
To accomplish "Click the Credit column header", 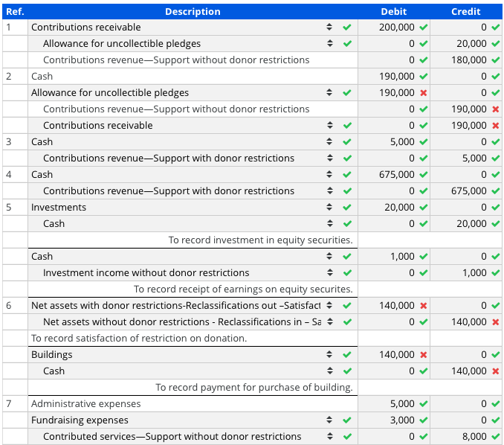I will 466,12.
